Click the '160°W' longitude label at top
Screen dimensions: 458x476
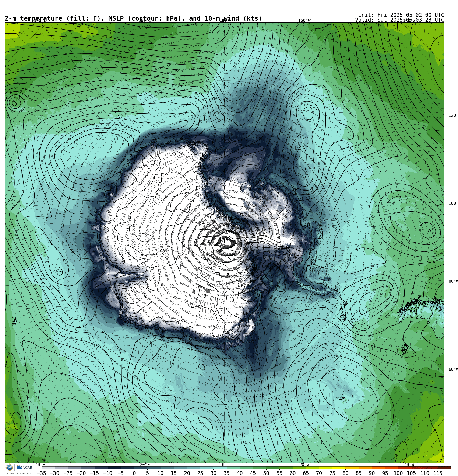click(x=304, y=21)
